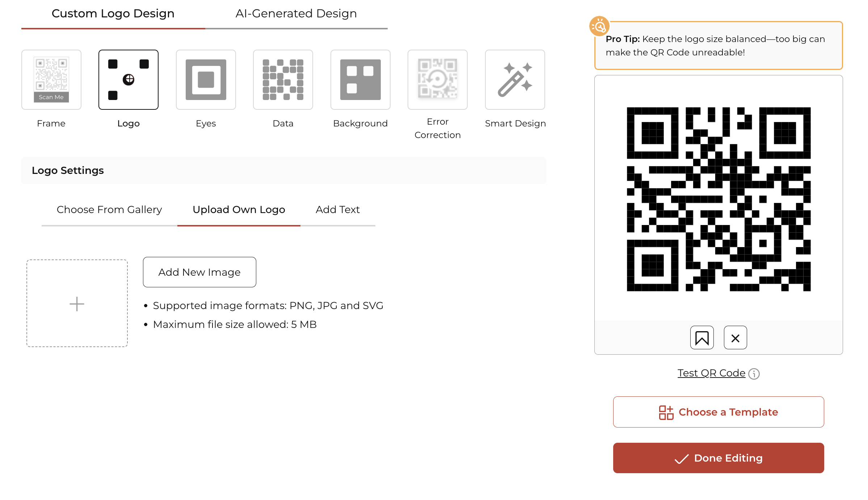Switch to Custom Logo Design tab

click(113, 14)
